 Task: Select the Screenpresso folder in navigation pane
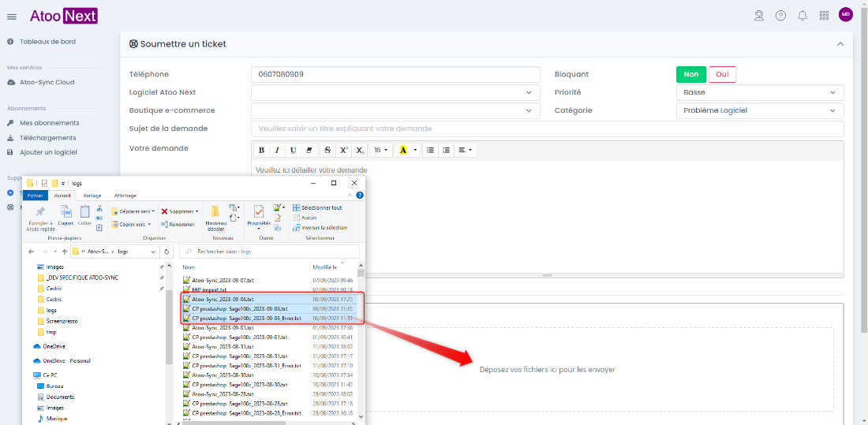click(x=61, y=321)
